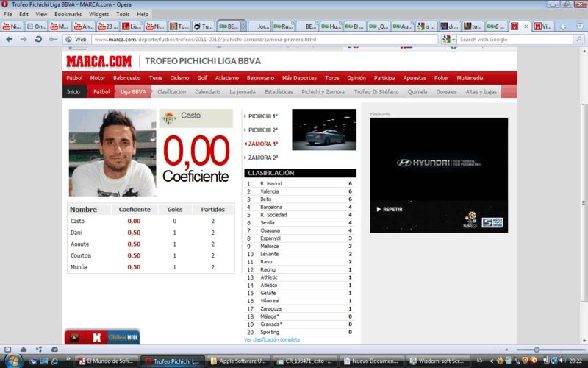This screenshot has width=588, height=368.
Task: Click the Hyundai car video thumbnail
Action: point(324,130)
